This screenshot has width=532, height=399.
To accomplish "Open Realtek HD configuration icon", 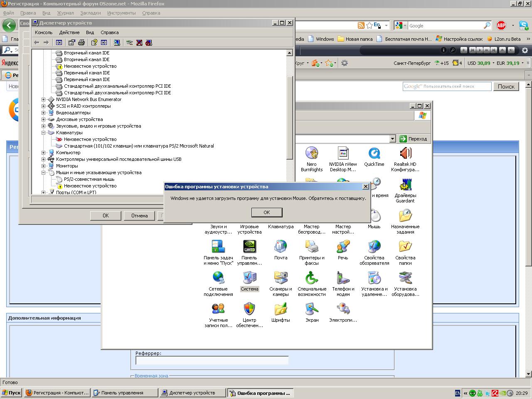I will tap(405, 153).
